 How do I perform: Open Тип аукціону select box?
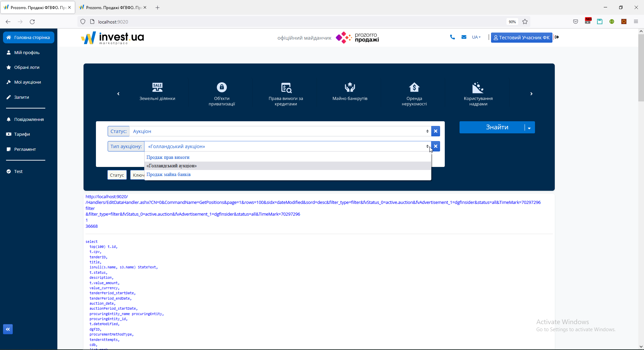click(288, 146)
